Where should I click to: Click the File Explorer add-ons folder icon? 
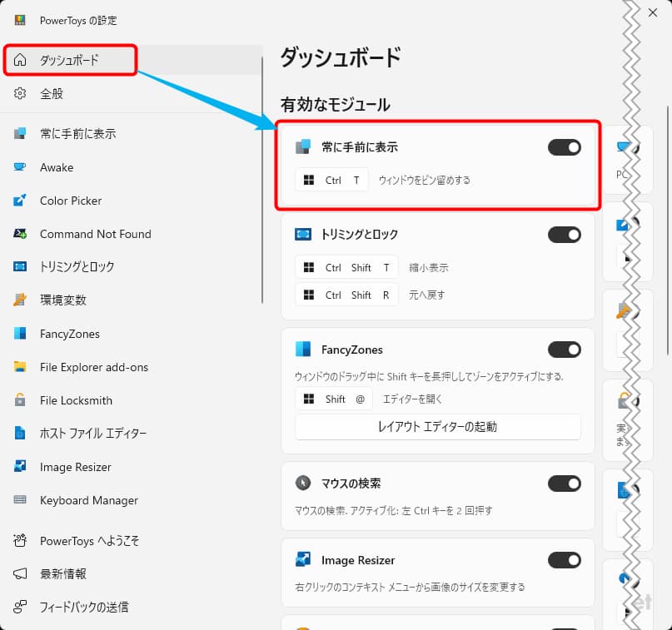point(20,367)
